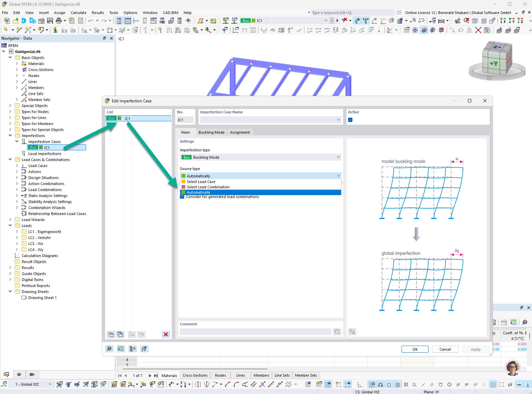This screenshot has width=532, height=394.
Task: Click the Cancel button
Action: click(445, 349)
